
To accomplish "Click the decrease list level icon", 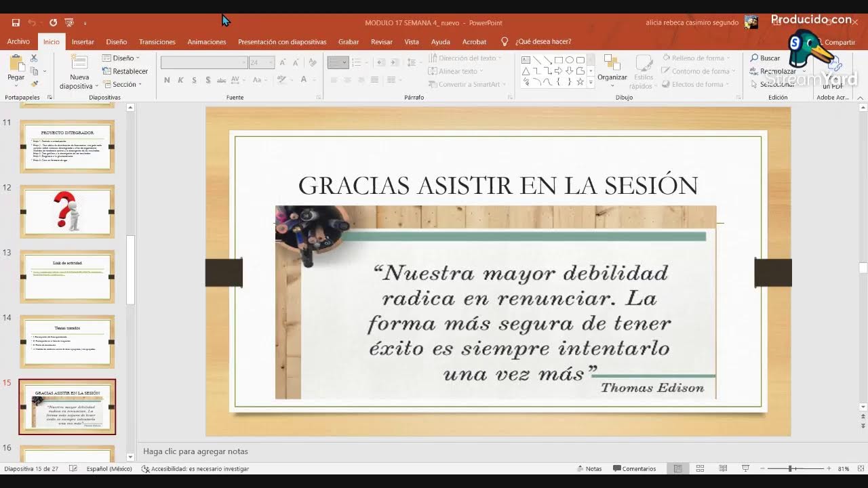I will (x=380, y=62).
